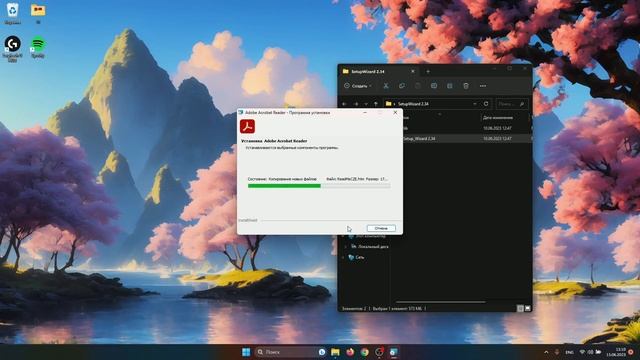Open File Explorer from the taskbar
The height and width of the screenshot is (360, 640).
(x=335, y=352)
